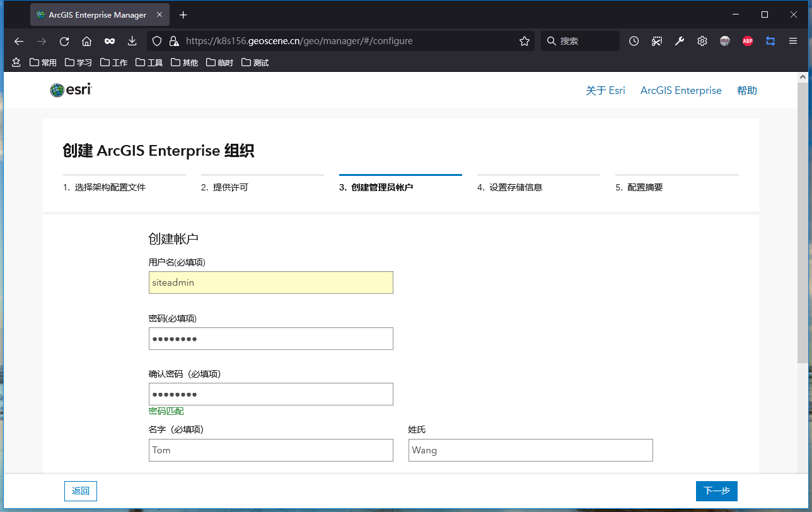Open the 工作 bookmarks folder

point(113,62)
